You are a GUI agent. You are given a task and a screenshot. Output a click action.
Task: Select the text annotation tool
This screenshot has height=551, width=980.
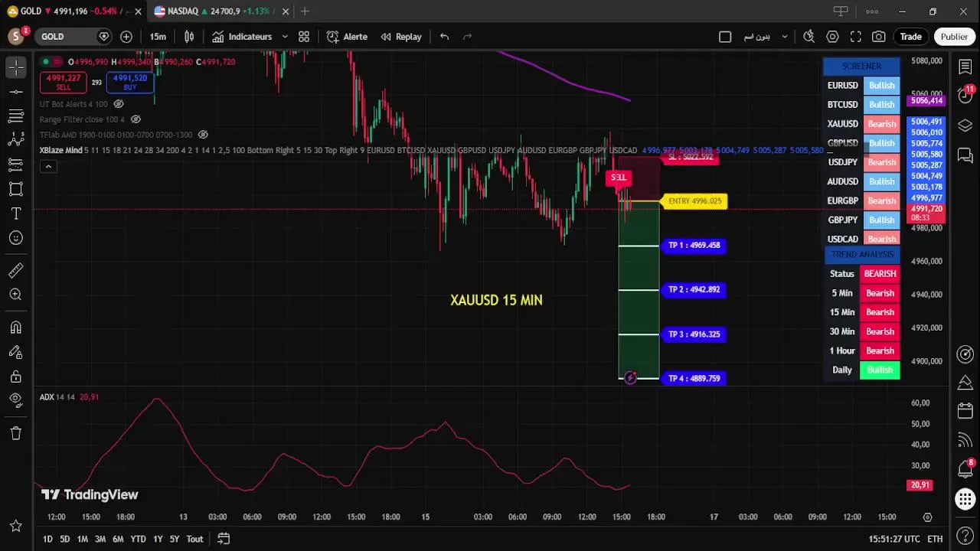[x=15, y=214]
